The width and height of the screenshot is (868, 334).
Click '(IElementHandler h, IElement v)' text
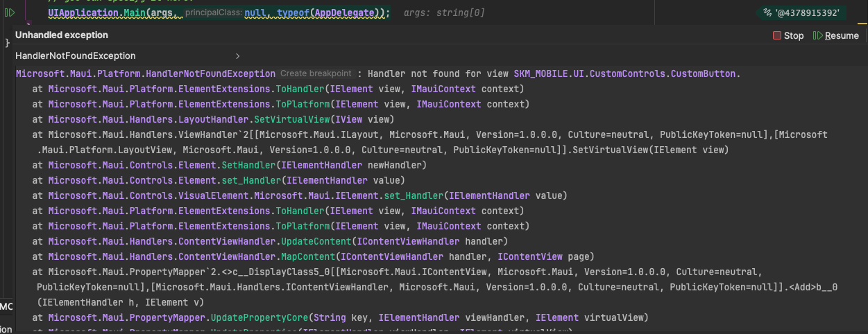pyautogui.click(x=121, y=302)
